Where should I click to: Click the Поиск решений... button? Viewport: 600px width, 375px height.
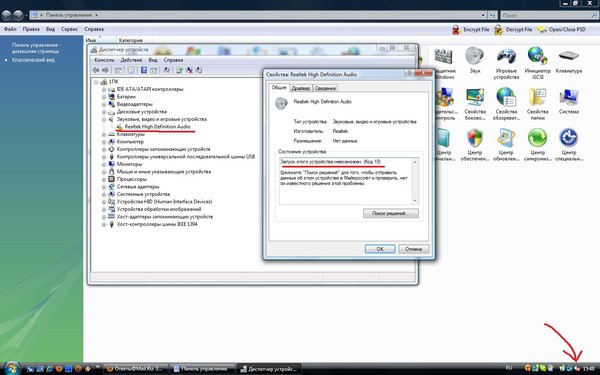point(391,213)
